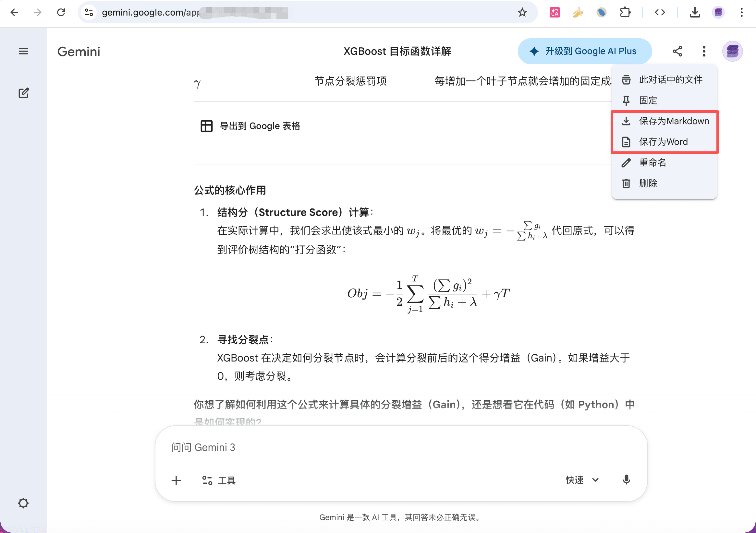Viewport: 756px width, 533px height.
Task: Close the three-dot conversation options menu
Action: coord(704,51)
